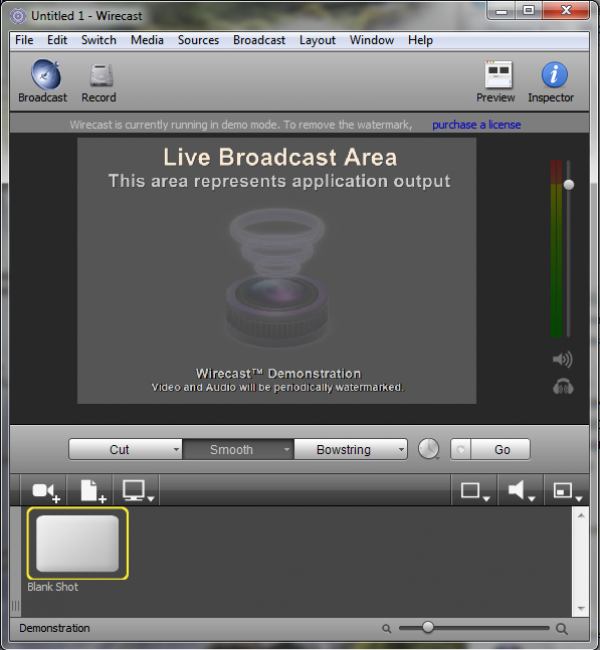This screenshot has height=650, width=600.
Task: Select the Blank Shot thumbnail
Action: click(x=78, y=543)
